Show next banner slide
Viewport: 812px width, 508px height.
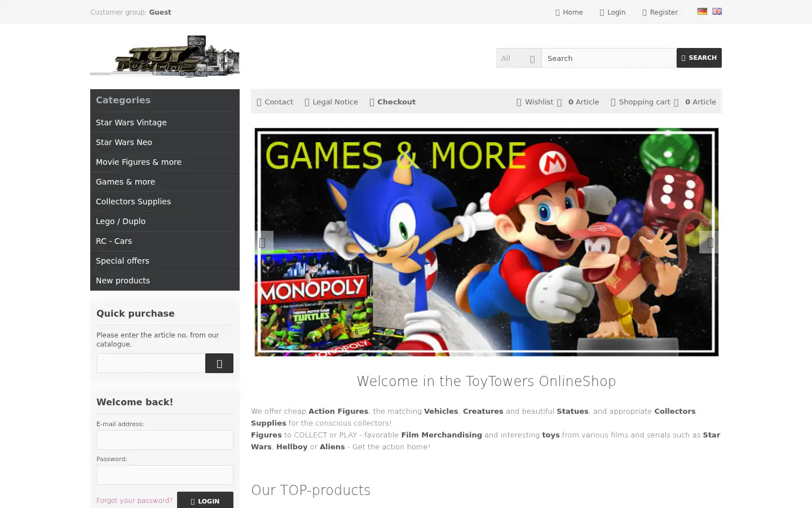point(709,242)
